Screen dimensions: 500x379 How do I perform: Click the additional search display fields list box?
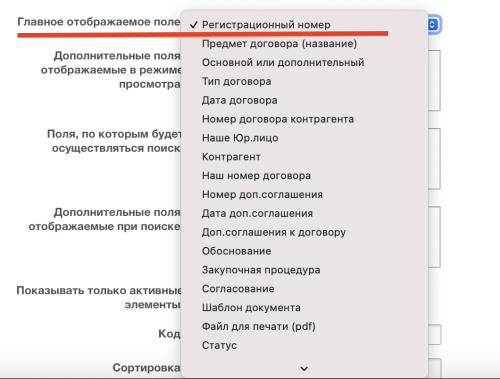434,237
